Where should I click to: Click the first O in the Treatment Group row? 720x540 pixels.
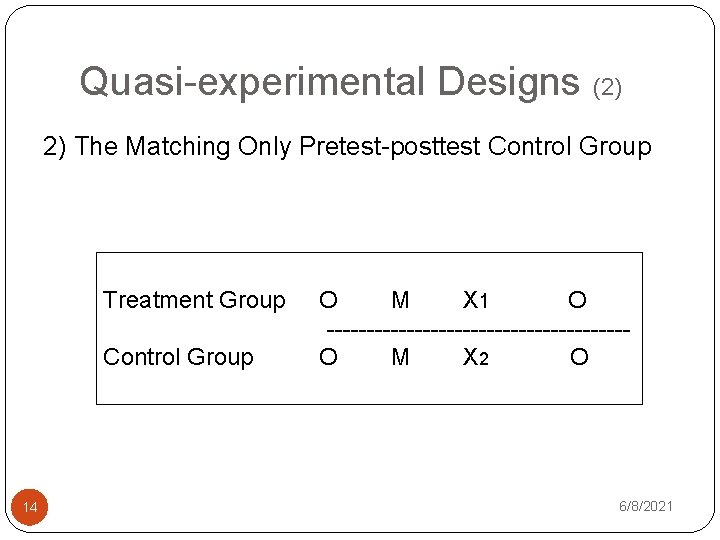328,300
